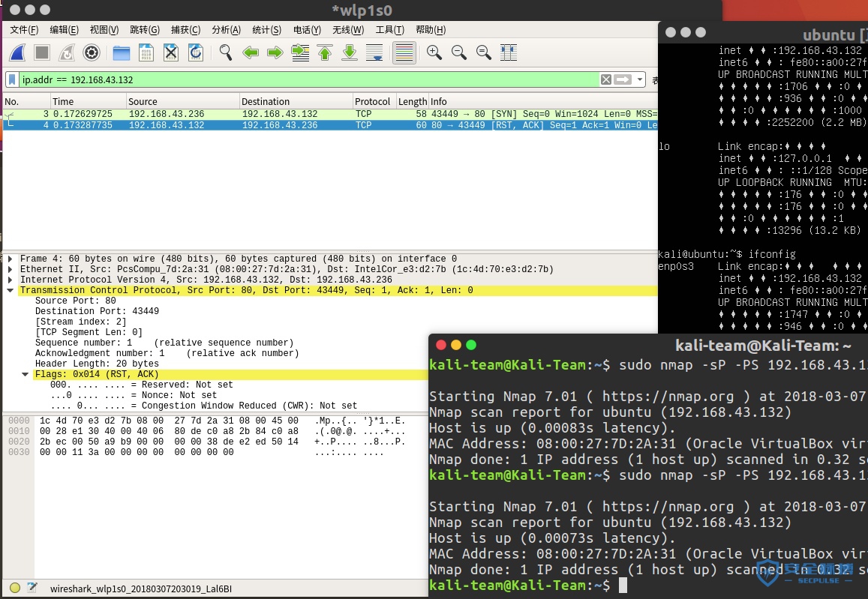Reload this capture file
The height and width of the screenshot is (599, 868).
196,52
